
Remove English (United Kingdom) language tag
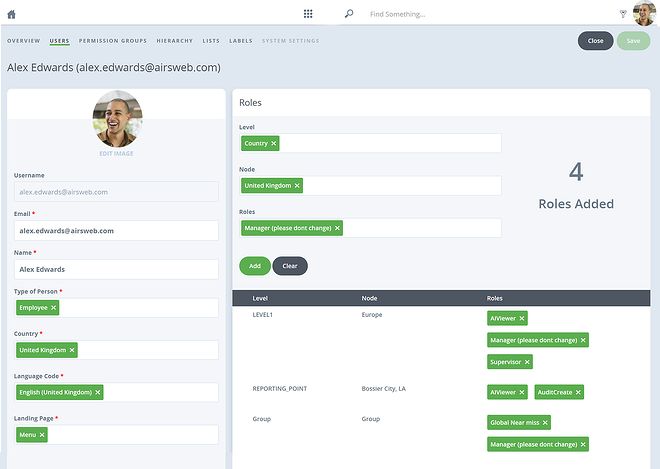point(98,392)
